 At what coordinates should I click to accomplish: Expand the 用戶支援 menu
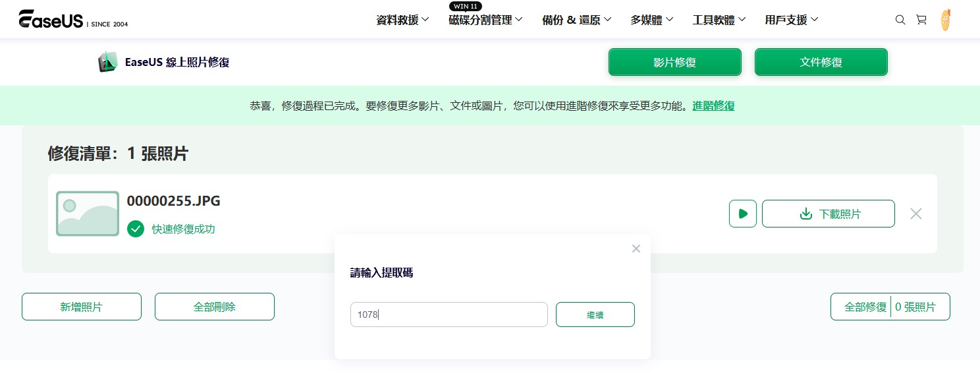(792, 20)
